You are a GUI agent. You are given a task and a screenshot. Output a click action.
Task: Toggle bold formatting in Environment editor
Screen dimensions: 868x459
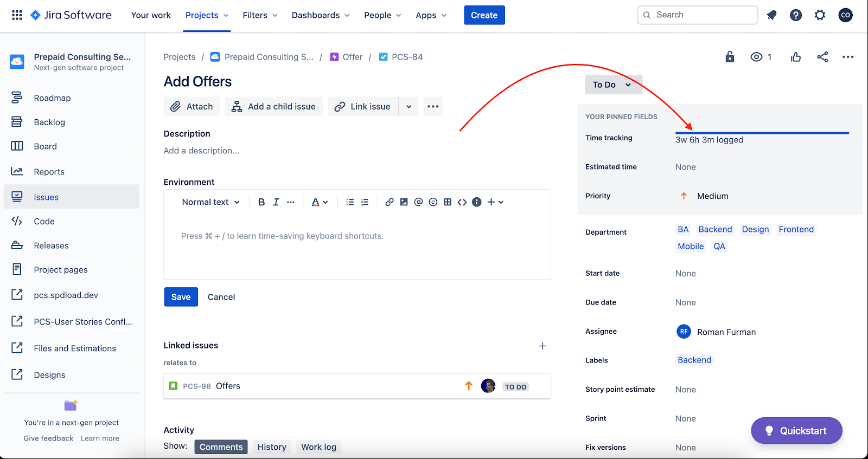261,202
